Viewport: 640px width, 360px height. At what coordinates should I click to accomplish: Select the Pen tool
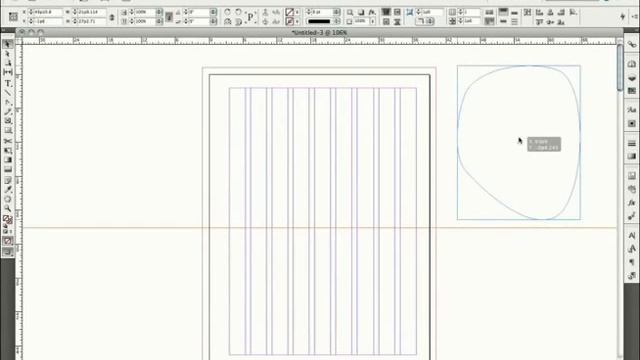click(x=7, y=102)
